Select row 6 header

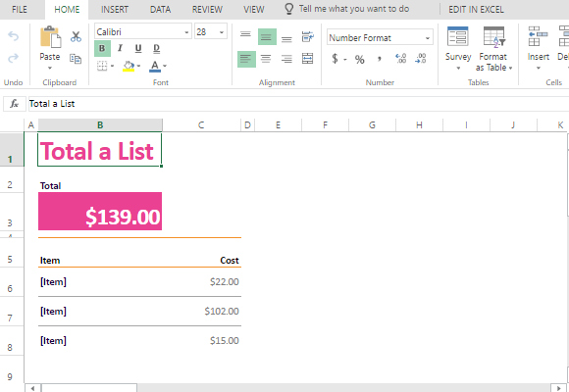click(x=12, y=282)
